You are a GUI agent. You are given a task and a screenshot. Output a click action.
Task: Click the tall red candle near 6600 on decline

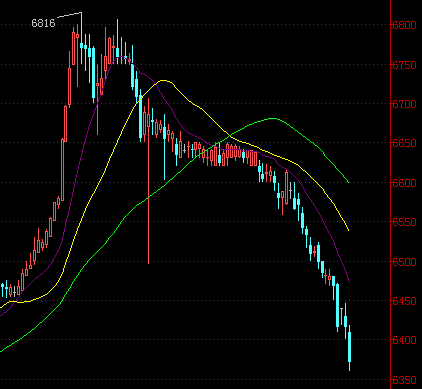(x=286, y=187)
